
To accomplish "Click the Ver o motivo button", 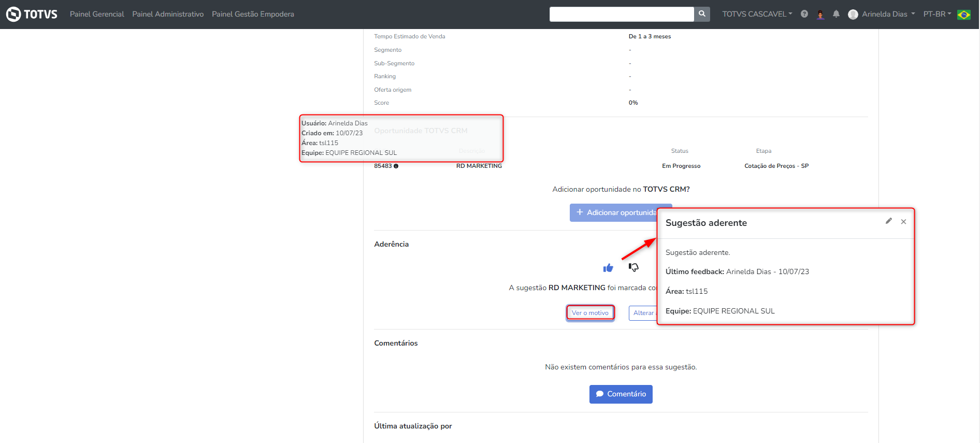I will (590, 313).
